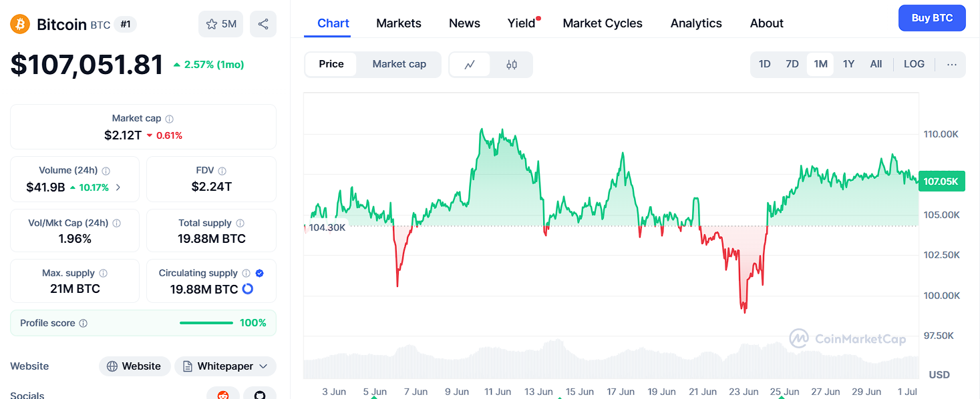Toggle chart to Market cap view

click(399, 65)
